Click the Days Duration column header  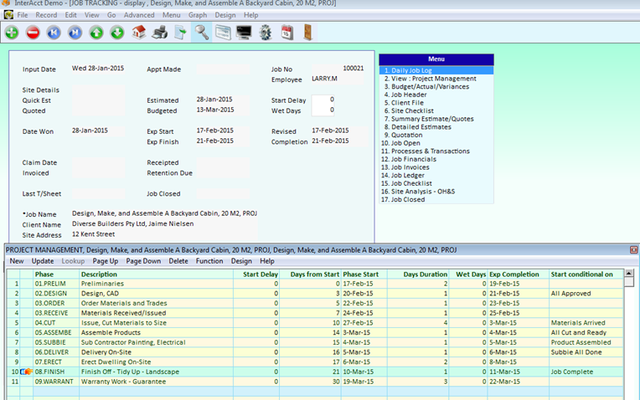[x=418, y=274]
